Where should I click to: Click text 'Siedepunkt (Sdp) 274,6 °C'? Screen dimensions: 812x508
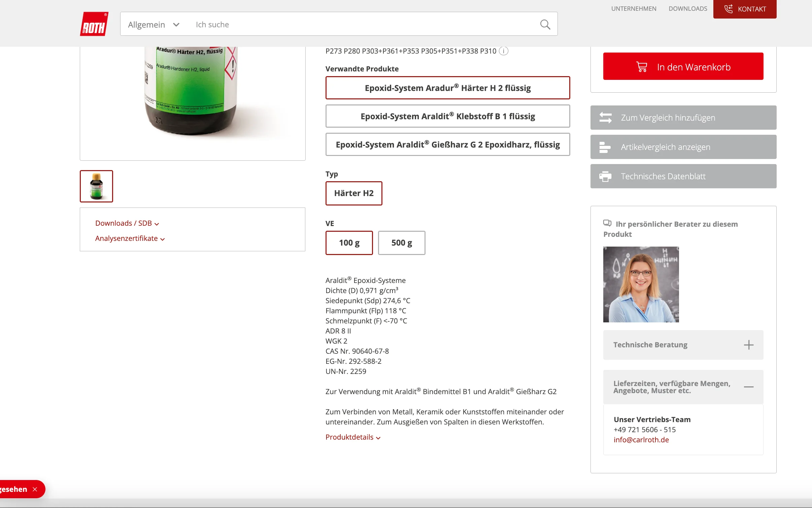pyautogui.click(x=368, y=300)
